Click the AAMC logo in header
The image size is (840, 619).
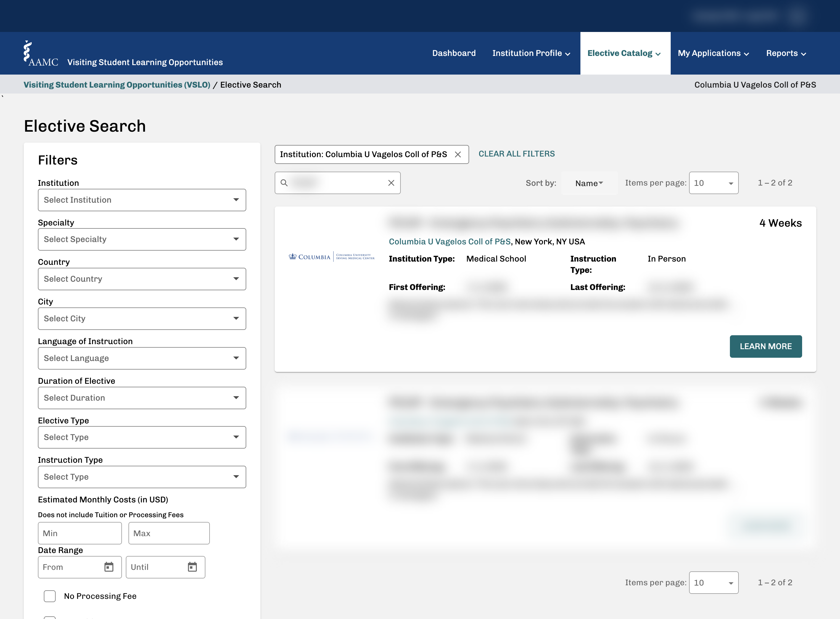click(x=41, y=54)
